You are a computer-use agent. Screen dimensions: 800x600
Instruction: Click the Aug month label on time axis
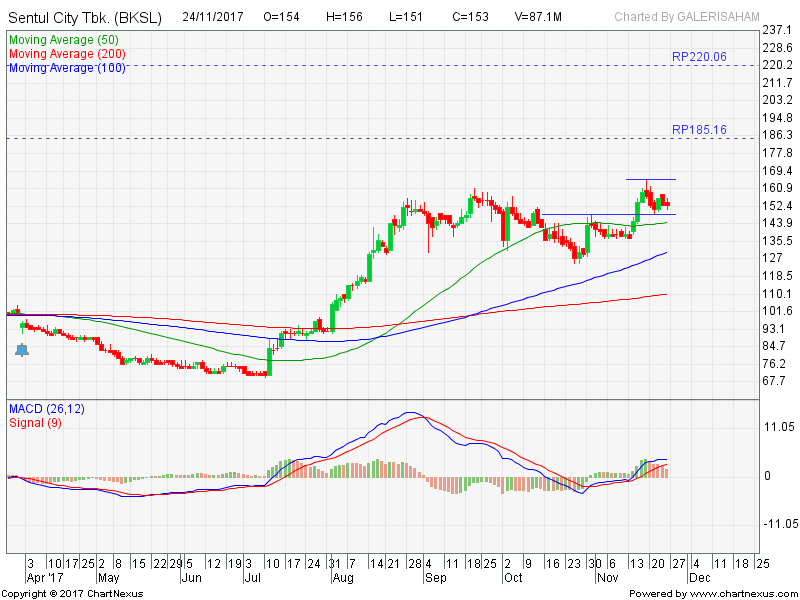pos(343,578)
